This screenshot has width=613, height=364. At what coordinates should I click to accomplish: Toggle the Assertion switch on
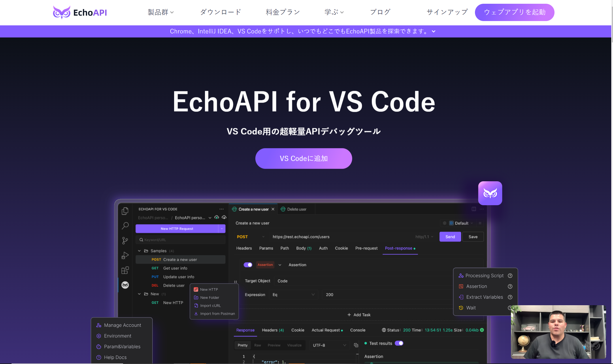pyautogui.click(x=248, y=264)
